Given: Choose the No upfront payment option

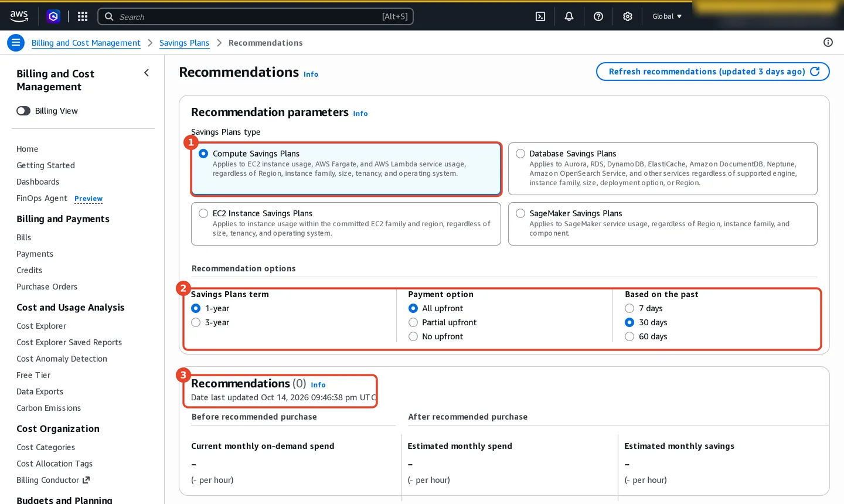Looking at the screenshot, I should click(413, 336).
